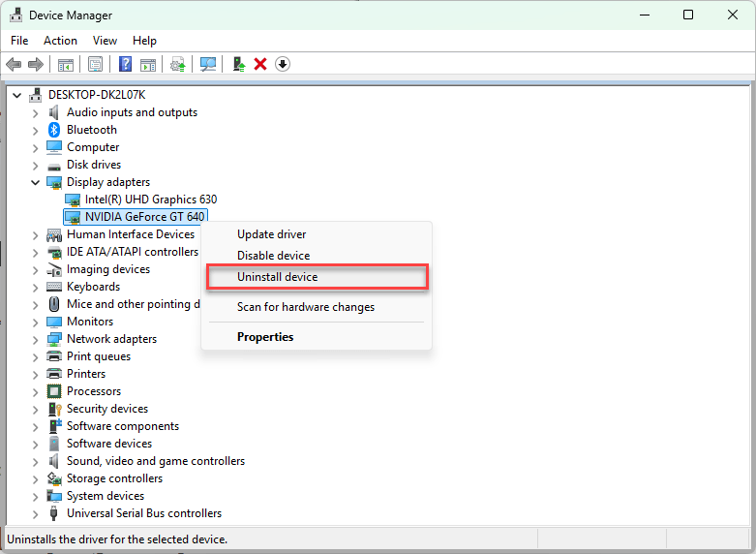
Task: Click the Back arrow toolbar icon
Action: click(14, 64)
